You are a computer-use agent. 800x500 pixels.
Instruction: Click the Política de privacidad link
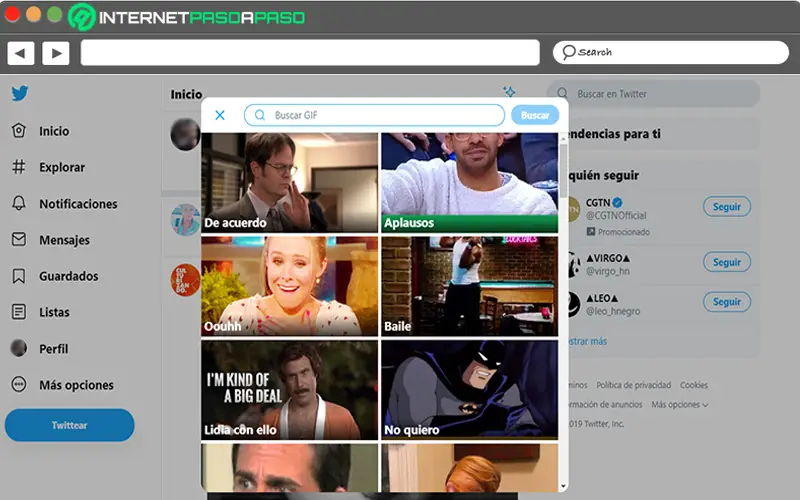633,385
